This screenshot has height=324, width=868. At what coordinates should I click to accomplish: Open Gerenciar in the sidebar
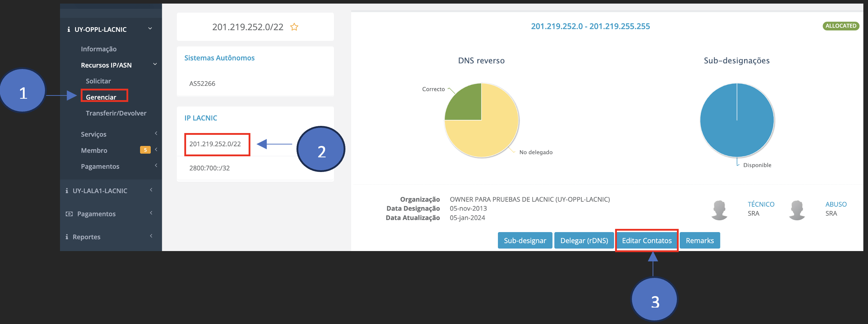pyautogui.click(x=101, y=97)
